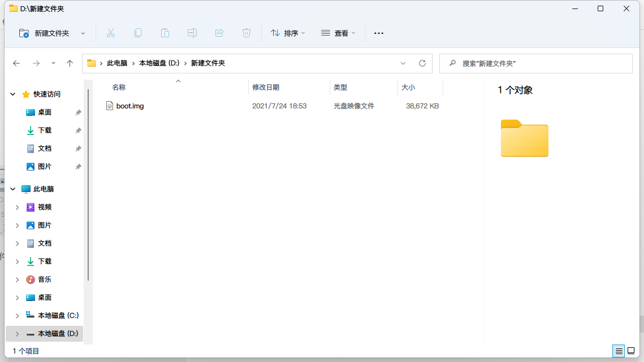644x362 pixels.
Task: Open the new item dropdown arrow beside 新建文件夹
Action: [83, 33]
